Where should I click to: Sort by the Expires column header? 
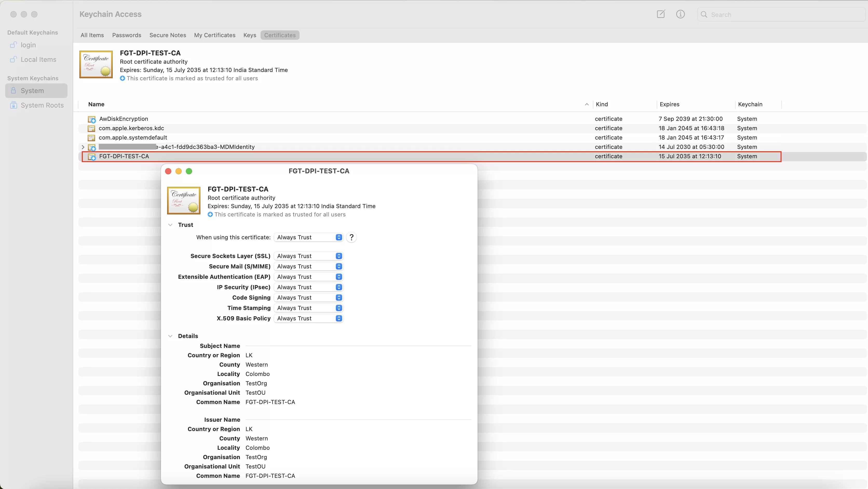669,104
